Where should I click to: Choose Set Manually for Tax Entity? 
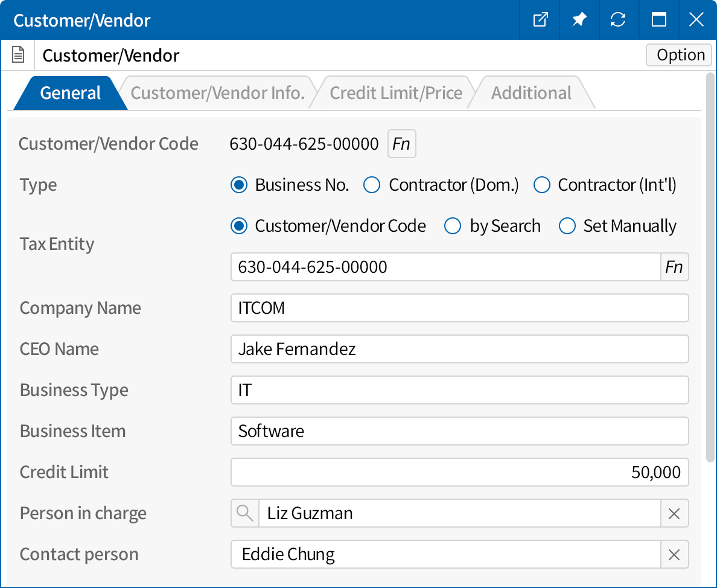[567, 226]
